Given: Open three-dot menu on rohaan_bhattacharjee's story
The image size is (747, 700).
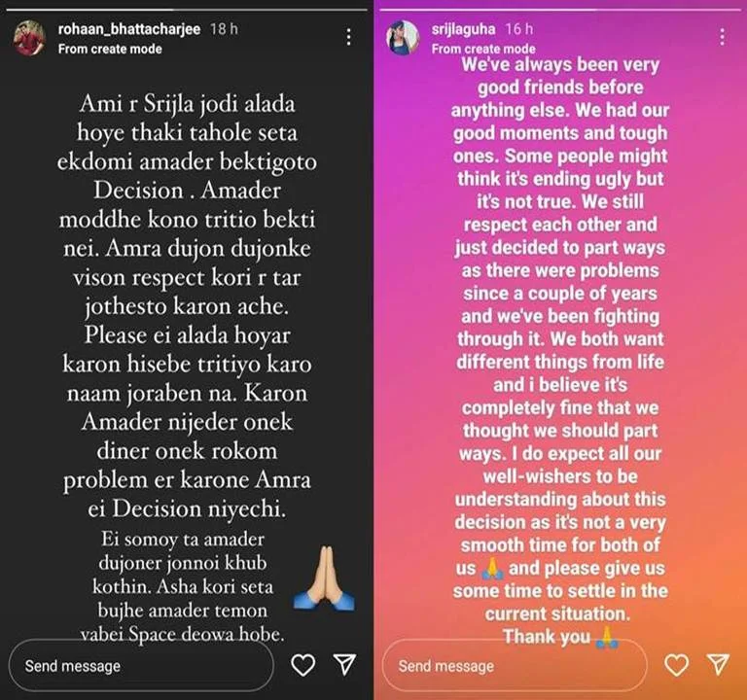Looking at the screenshot, I should (349, 37).
